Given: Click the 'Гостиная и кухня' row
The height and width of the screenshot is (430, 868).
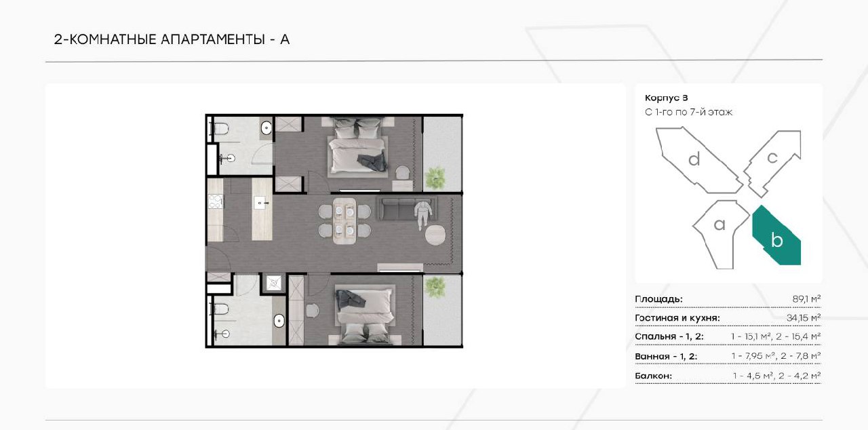Looking at the screenshot, I should click(x=728, y=317).
